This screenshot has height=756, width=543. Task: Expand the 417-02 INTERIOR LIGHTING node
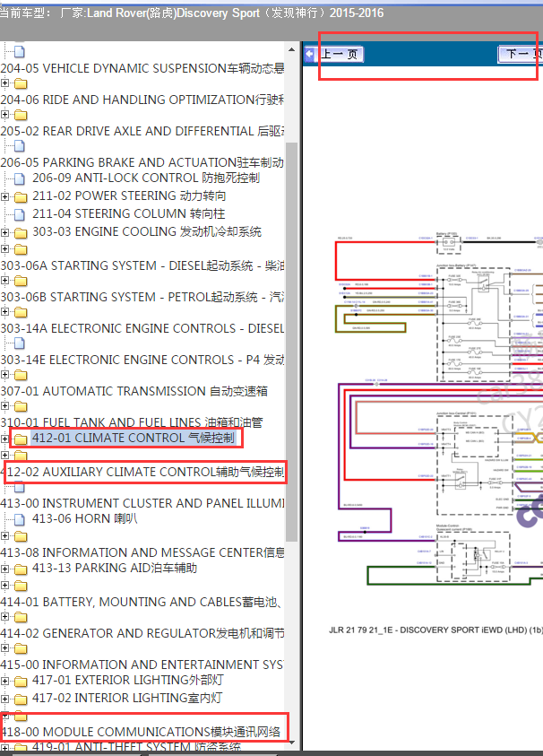click(x=4, y=699)
